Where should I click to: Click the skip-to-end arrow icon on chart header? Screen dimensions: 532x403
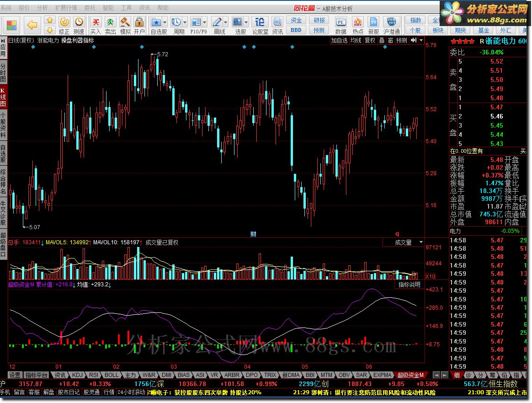(413, 40)
